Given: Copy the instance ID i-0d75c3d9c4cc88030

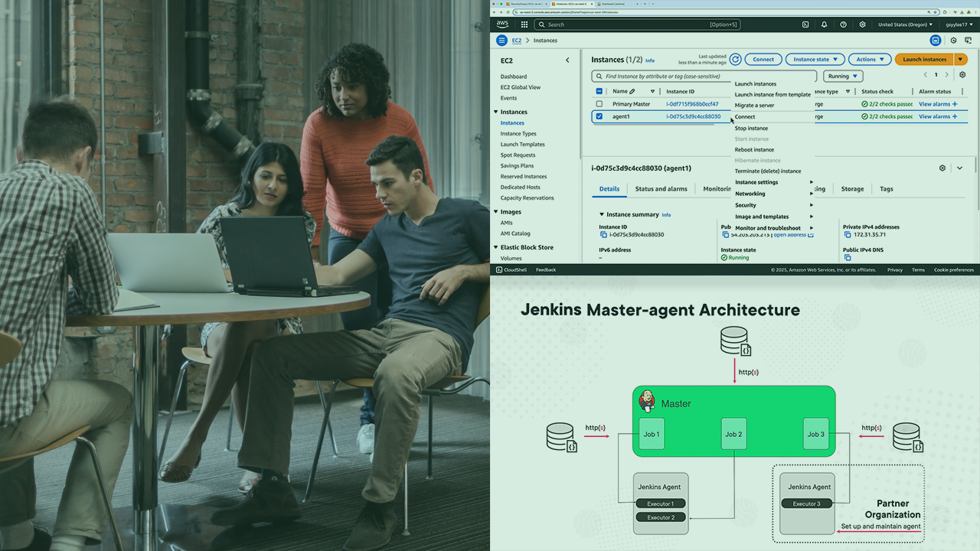Looking at the screenshot, I should pos(603,235).
